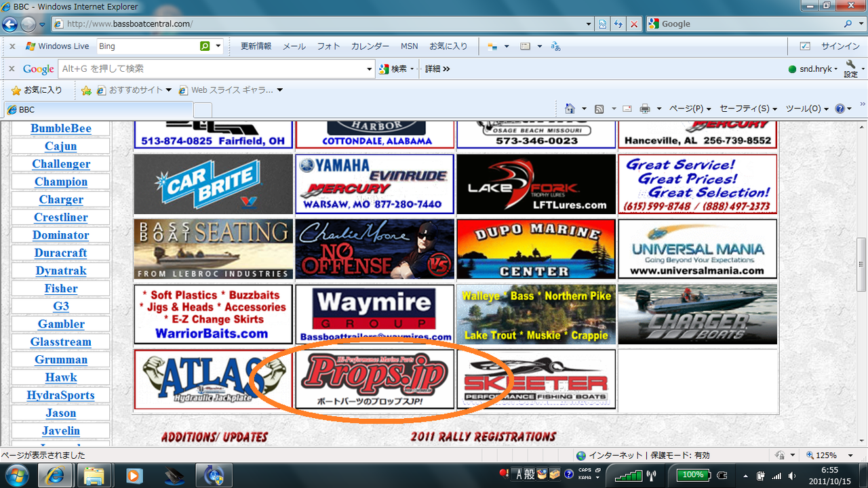Viewport: 868px width, 488px height.
Task: Open MSN in Windows Live toolbar
Action: coord(410,46)
